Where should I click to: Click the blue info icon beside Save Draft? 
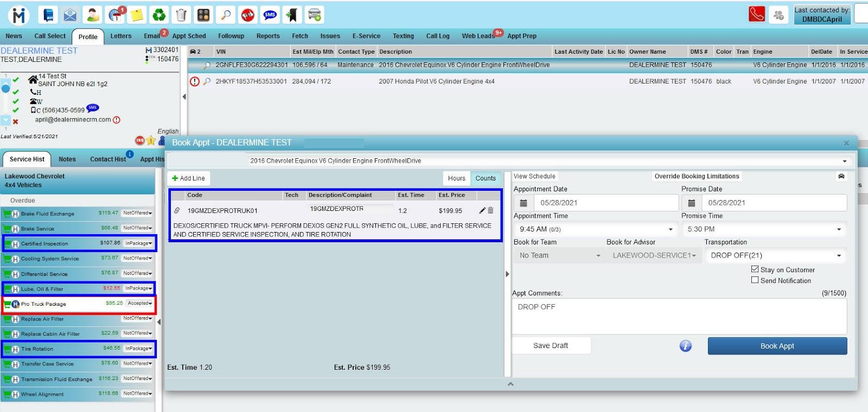(686, 346)
